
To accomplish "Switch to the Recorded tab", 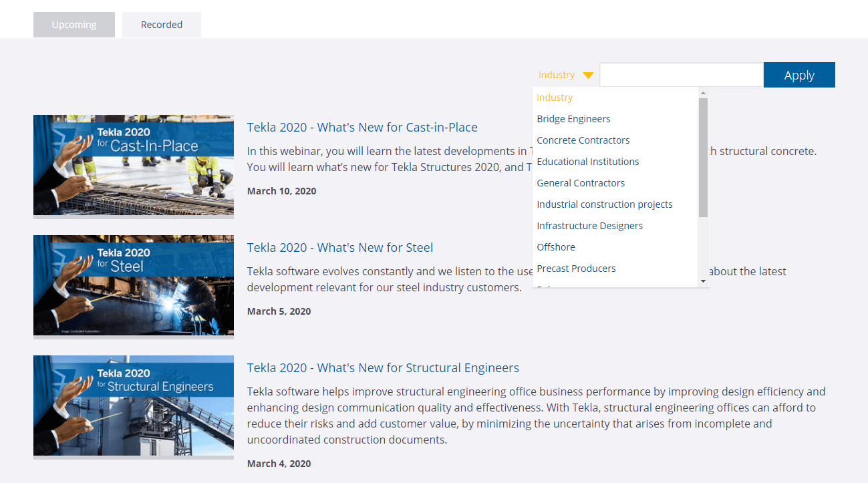I will [162, 25].
